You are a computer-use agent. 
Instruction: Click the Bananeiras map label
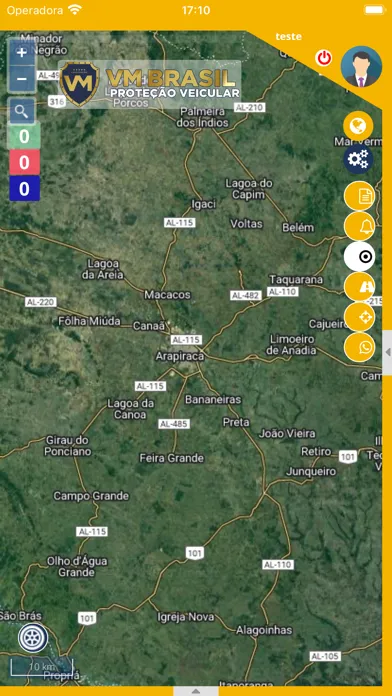(213, 399)
